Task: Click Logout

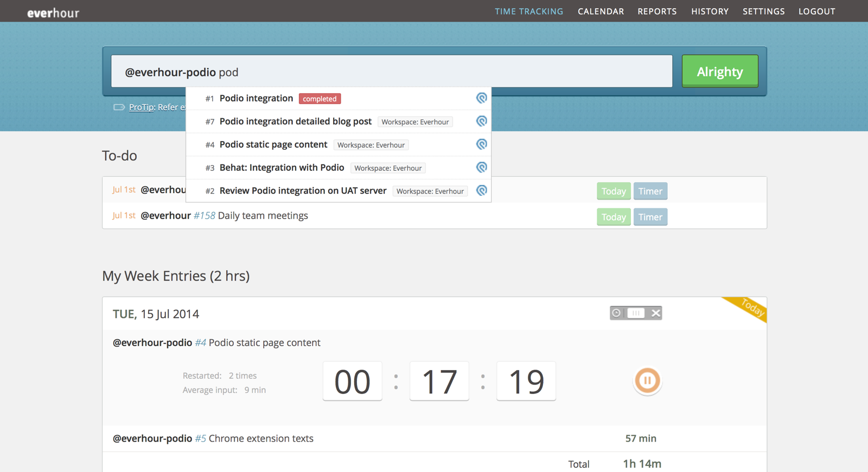Action: 816,11
